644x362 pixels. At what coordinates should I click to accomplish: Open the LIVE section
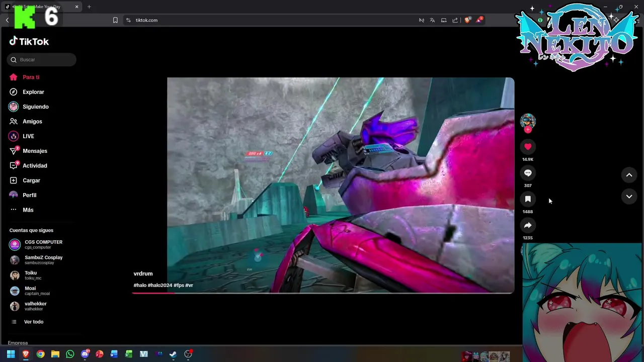22,136
